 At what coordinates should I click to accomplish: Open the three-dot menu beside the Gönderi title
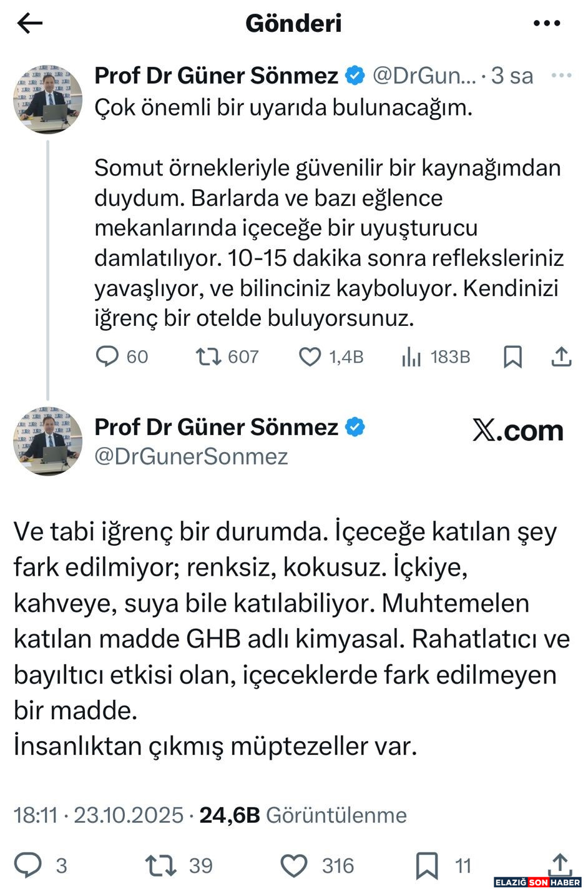[547, 24]
